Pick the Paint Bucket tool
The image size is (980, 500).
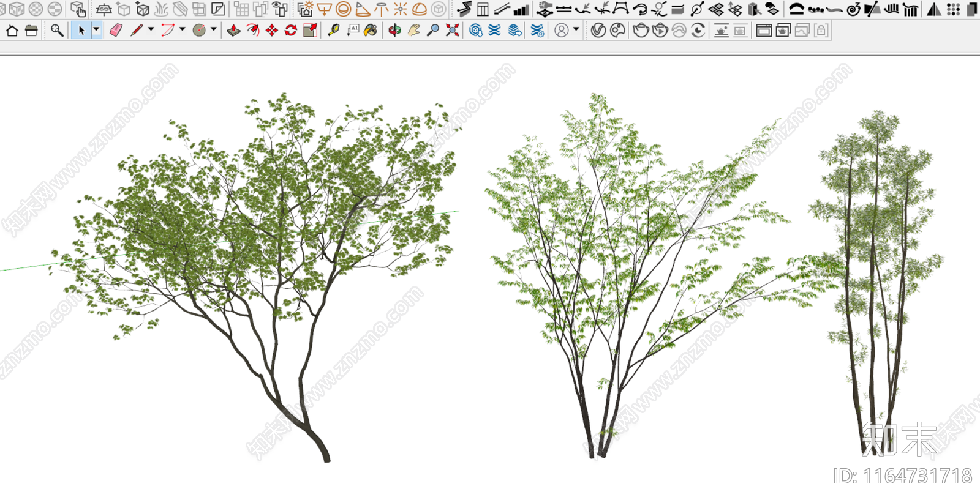(371, 30)
